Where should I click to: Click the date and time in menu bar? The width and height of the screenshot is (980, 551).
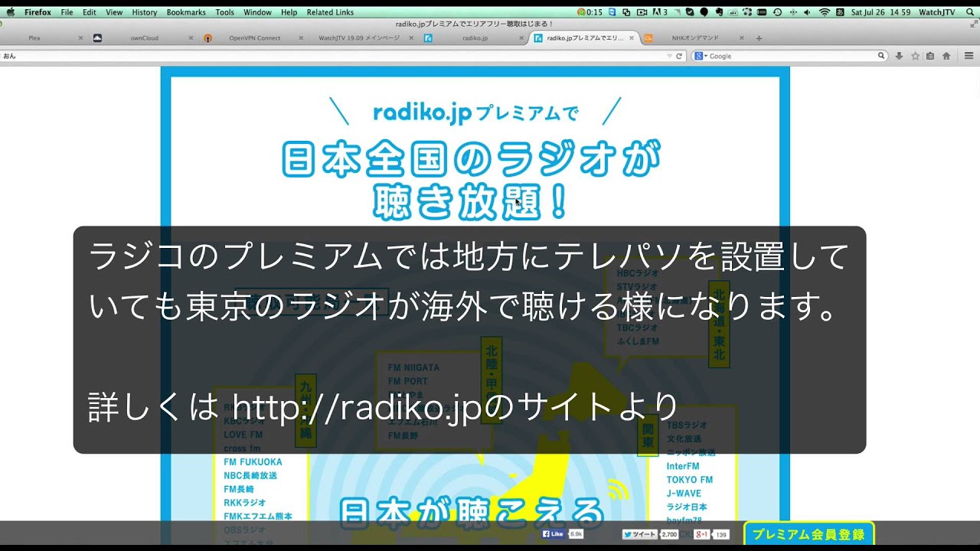pos(881,12)
